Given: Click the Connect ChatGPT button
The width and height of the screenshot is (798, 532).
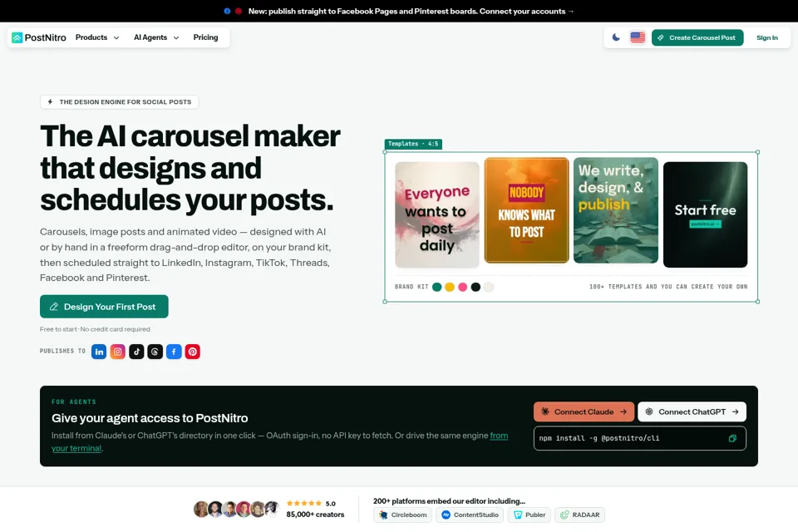Looking at the screenshot, I should pyautogui.click(x=692, y=411).
